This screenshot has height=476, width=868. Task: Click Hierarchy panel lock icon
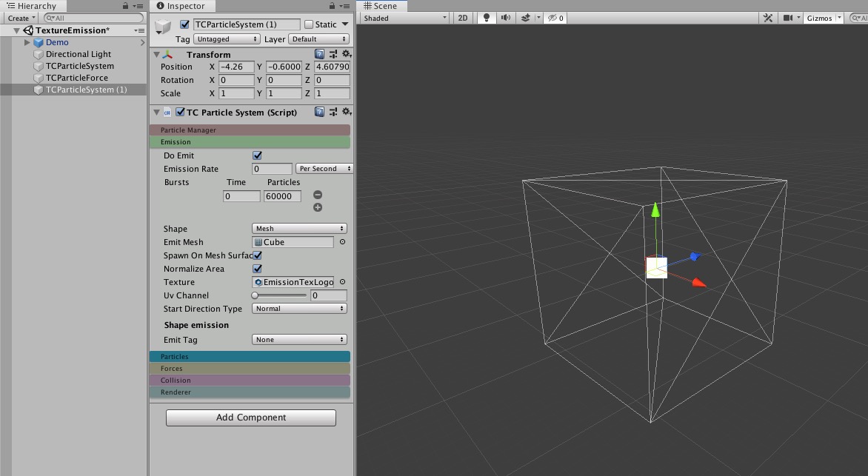125,5
